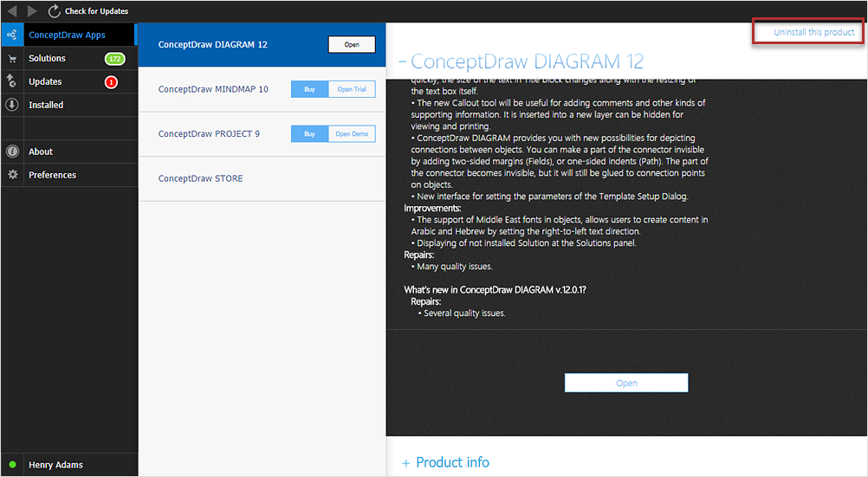Image resolution: width=868 pixels, height=477 pixels.
Task: Click the red Updates notification badge
Action: (111, 82)
